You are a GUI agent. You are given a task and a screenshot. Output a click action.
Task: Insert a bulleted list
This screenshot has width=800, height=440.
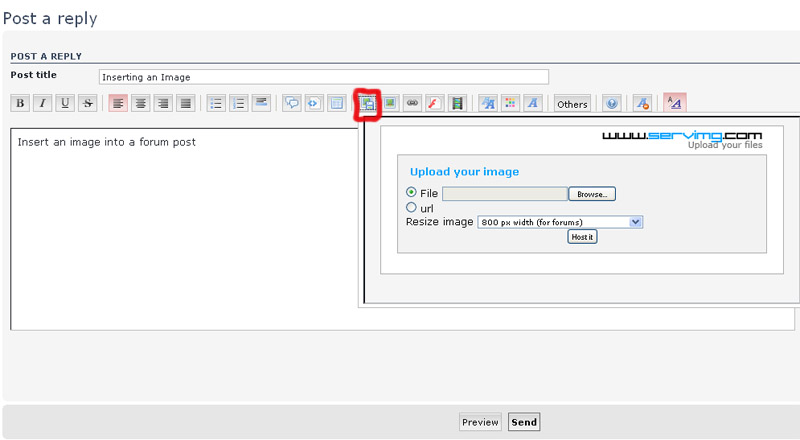tap(216, 104)
